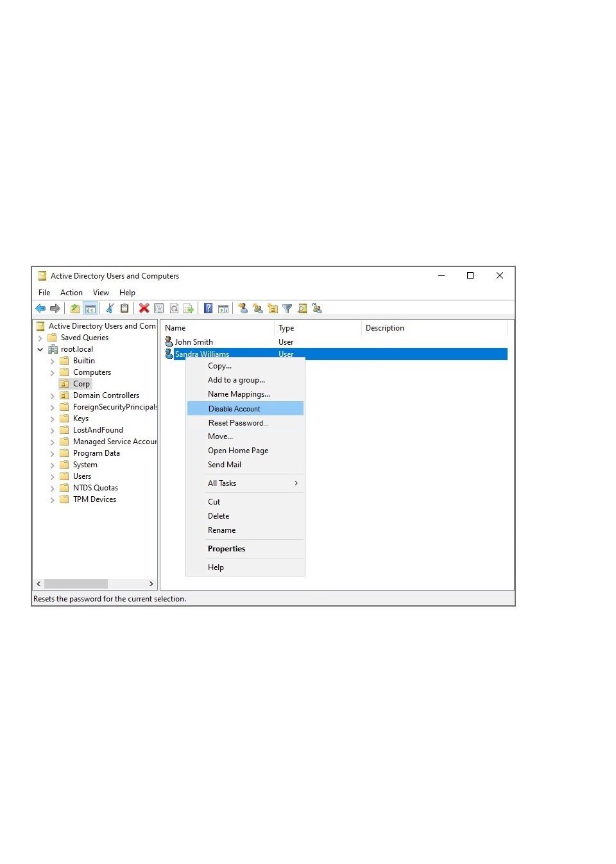Expand the Saved Queries node
Viewport: 616px width, 864px height.
pyautogui.click(x=40, y=338)
